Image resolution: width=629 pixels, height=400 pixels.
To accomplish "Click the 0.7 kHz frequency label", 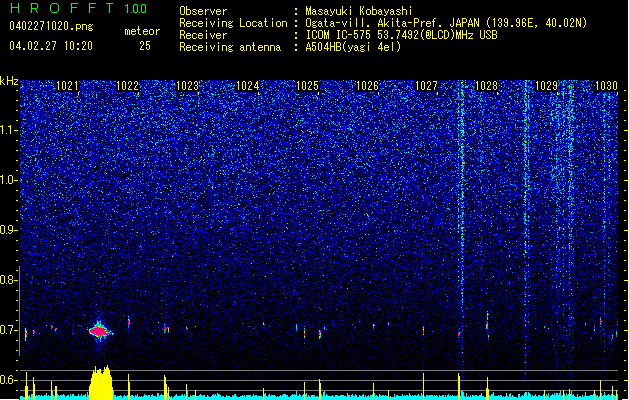I will tap(9, 330).
